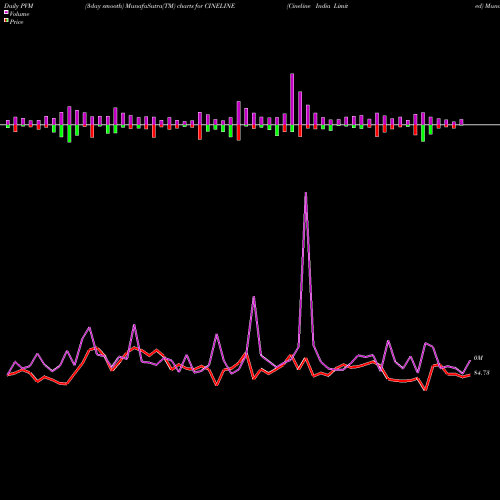Click the highest peak of magenta volume line
500x500 pixels.
pos(306,193)
